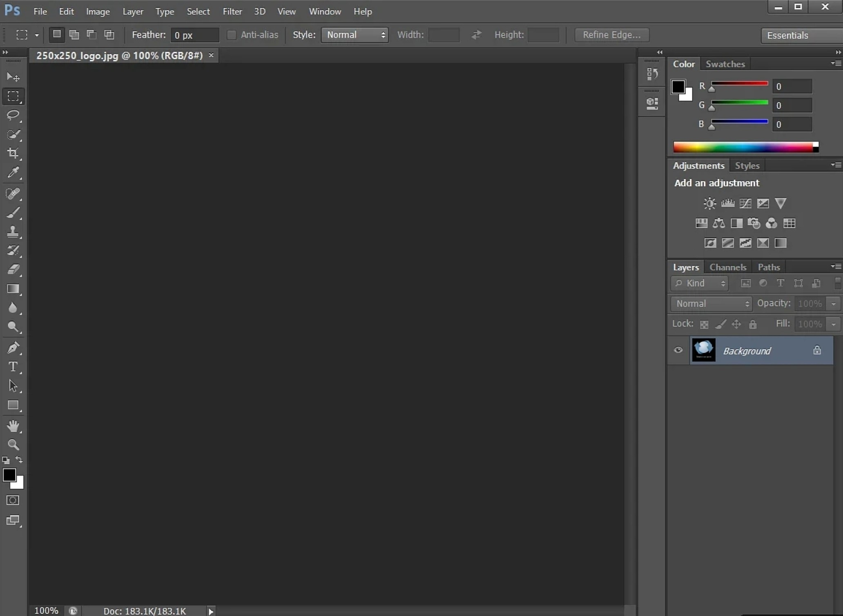Add a Curves adjustment
The height and width of the screenshot is (616, 843).
745,203
